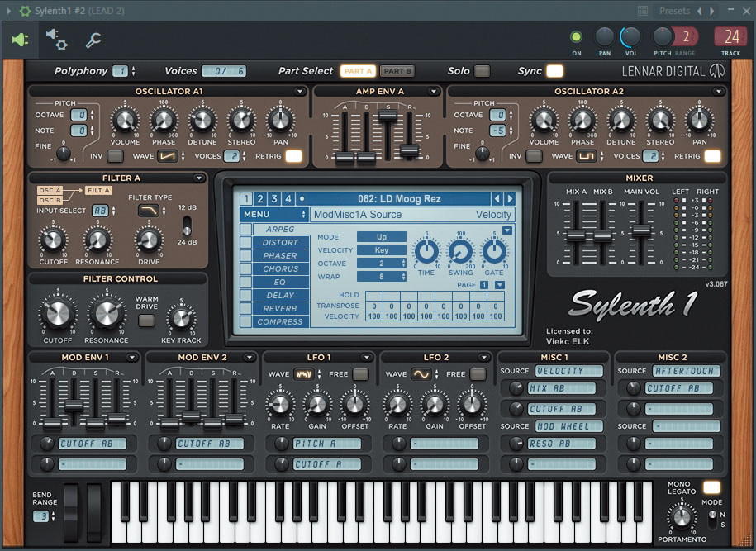756x551 pixels.
Task: Toggle the plugin ON indicator
Action: tap(576, 36)
